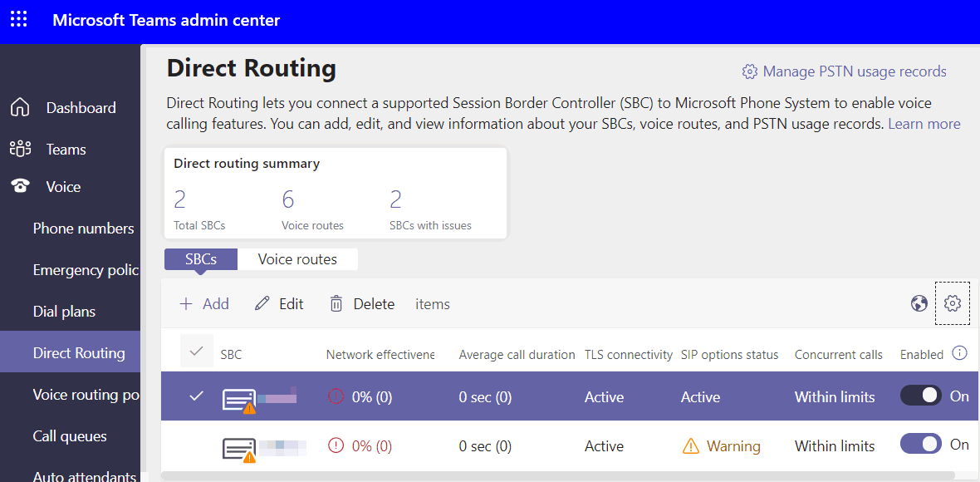Screen dimensions: 980x482
Task: Sort by the Concurrent calls column header
Action: (x=839, y=355)
